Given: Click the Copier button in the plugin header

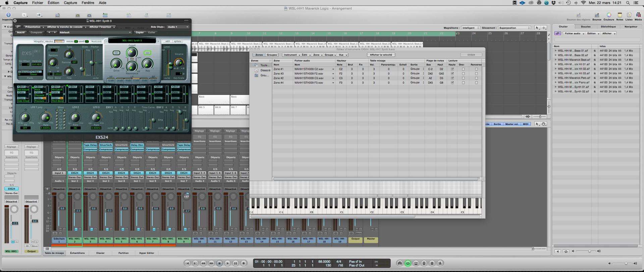Looking at the screenshot, I should pos(140,33).
